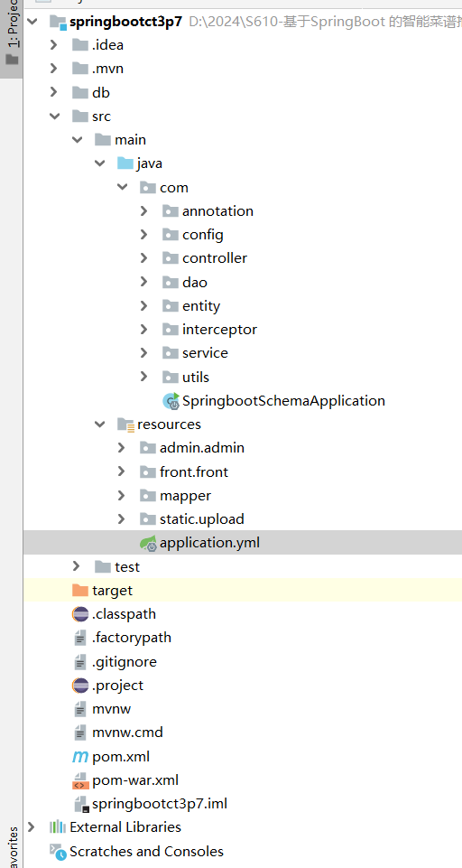
Task: Click the External Libraries icon
Action: (58, 827)
